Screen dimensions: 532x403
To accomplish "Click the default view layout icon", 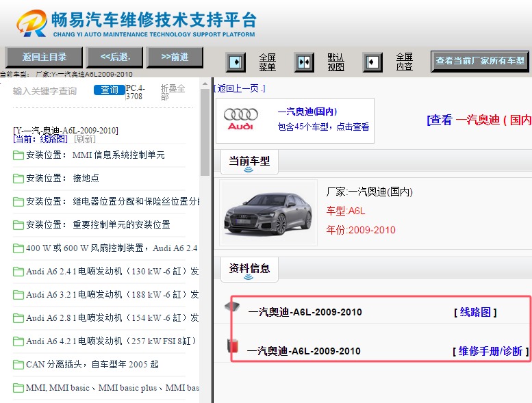I will click(304, 62).
